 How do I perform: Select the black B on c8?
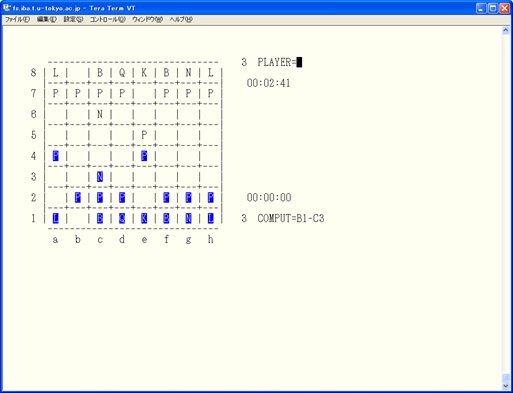100,73
